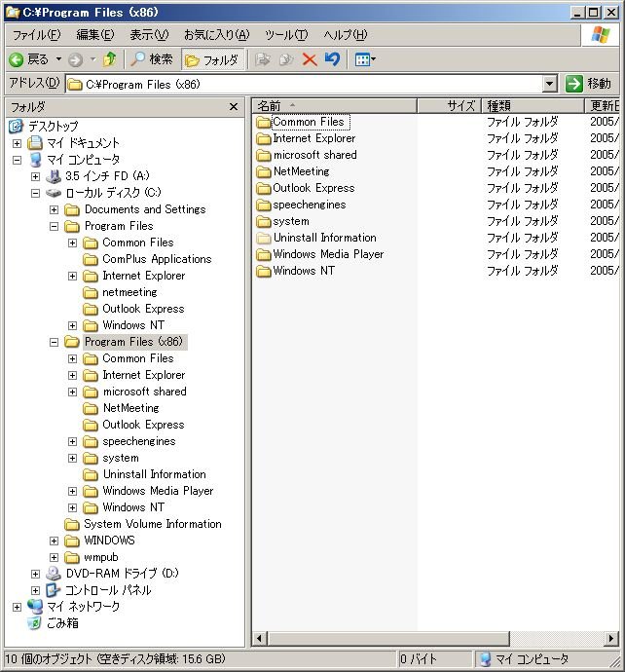Image resolution: width=625 pixels, height=672 pixels.
Task: Select the ごみ箱 recycle bin icon
Action: 35,623
